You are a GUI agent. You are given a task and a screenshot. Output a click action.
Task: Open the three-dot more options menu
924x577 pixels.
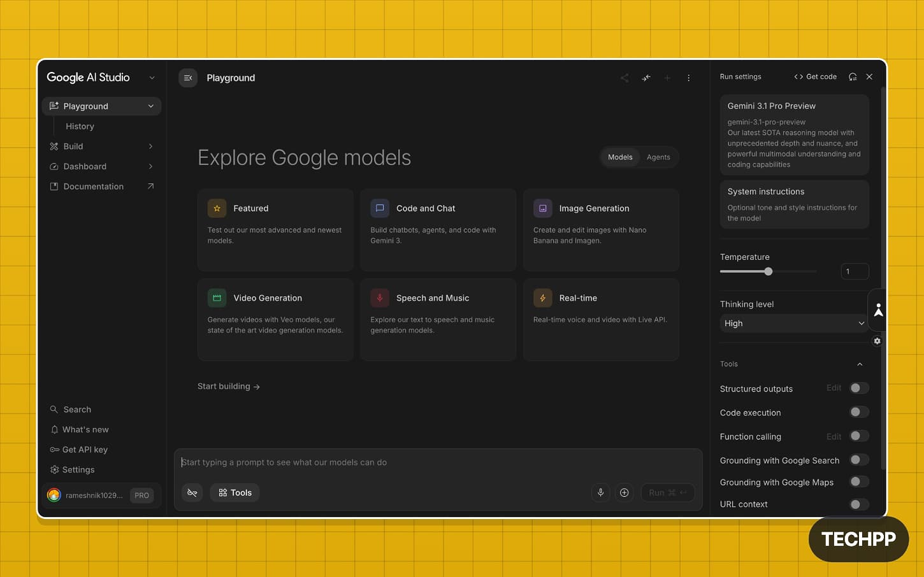click(689, 78)
